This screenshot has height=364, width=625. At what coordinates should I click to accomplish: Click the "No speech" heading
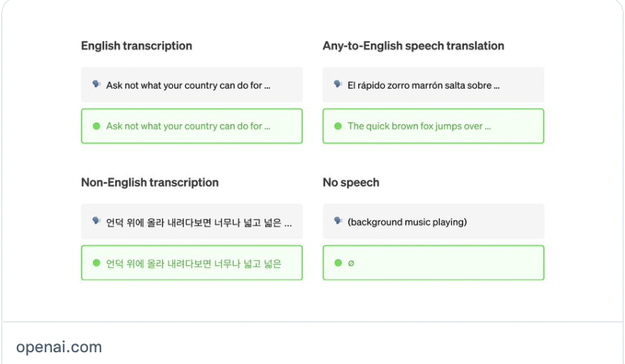click(x=351, y=182)
